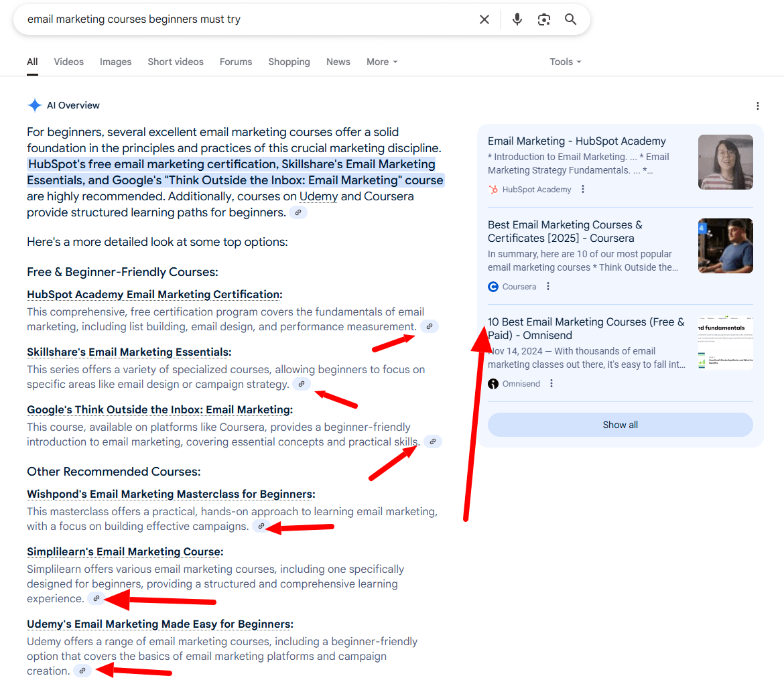Open Coursera result thumbnail image
Screen dimensions: 784x682
(726, 246)
